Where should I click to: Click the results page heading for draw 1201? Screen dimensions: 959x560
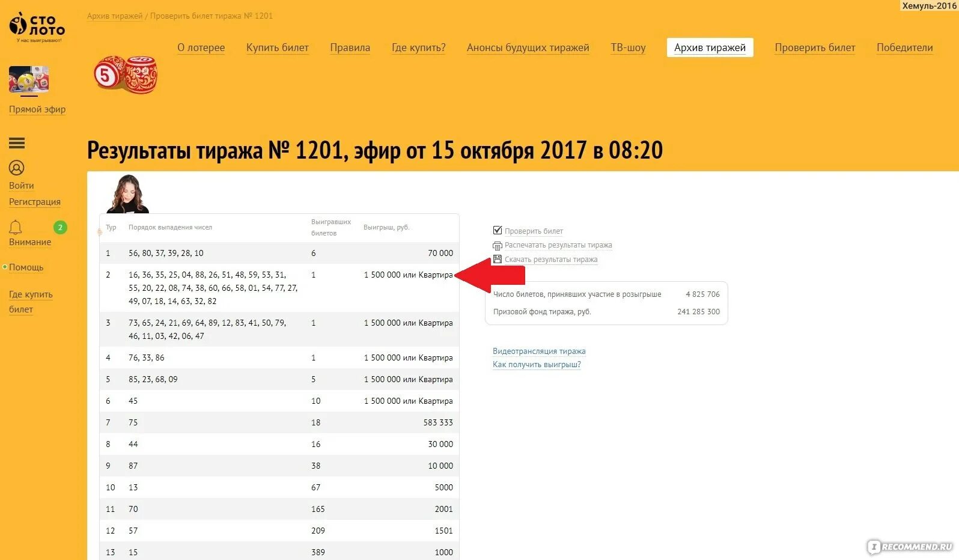click(375, 150)
